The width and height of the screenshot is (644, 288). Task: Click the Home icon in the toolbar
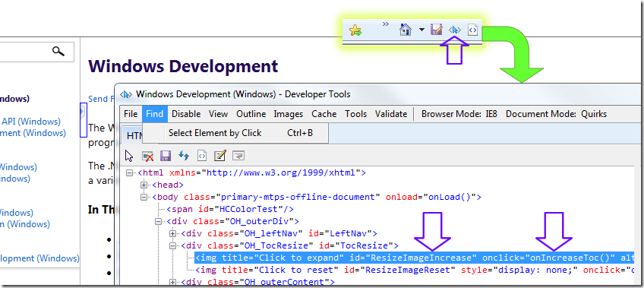406,30
